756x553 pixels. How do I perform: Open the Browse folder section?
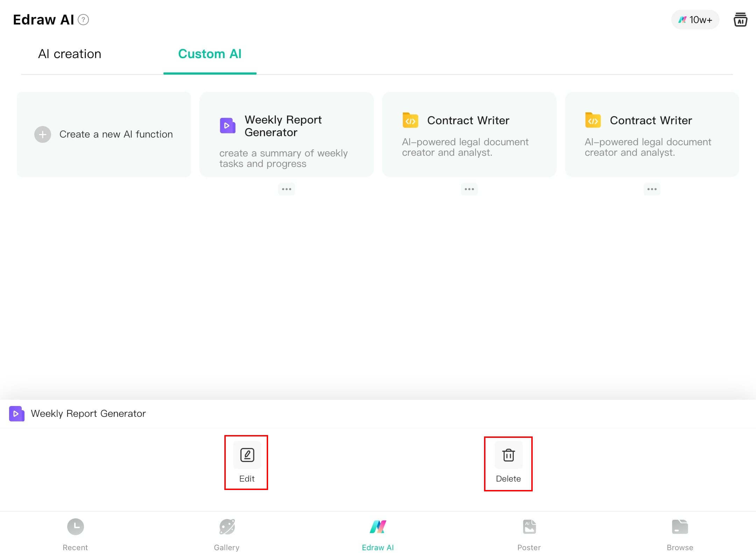pos(680,533)
